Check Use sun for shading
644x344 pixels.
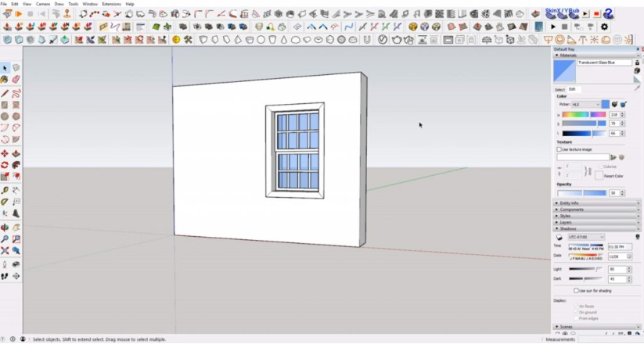point(576,291)
